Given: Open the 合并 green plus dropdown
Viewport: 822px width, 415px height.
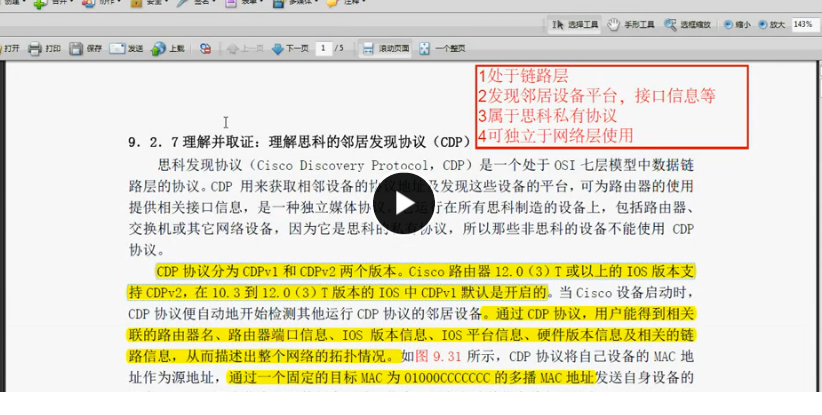Looking at the screenshot, I should point(53,3).
